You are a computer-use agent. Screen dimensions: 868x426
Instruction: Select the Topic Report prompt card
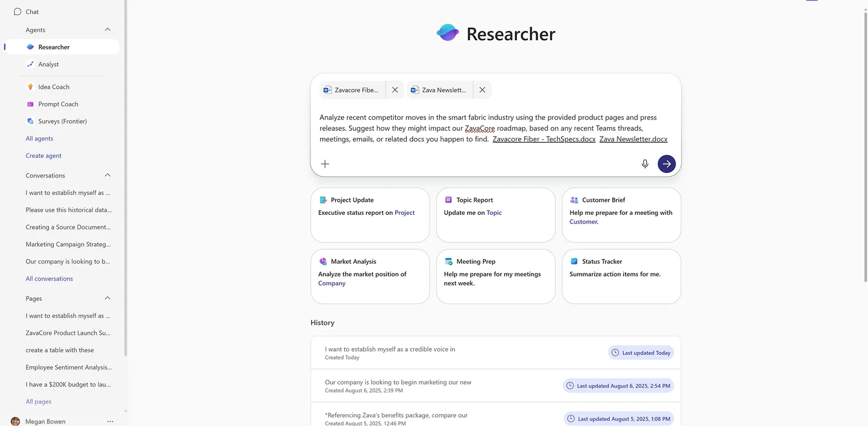(x=496, y=215)
